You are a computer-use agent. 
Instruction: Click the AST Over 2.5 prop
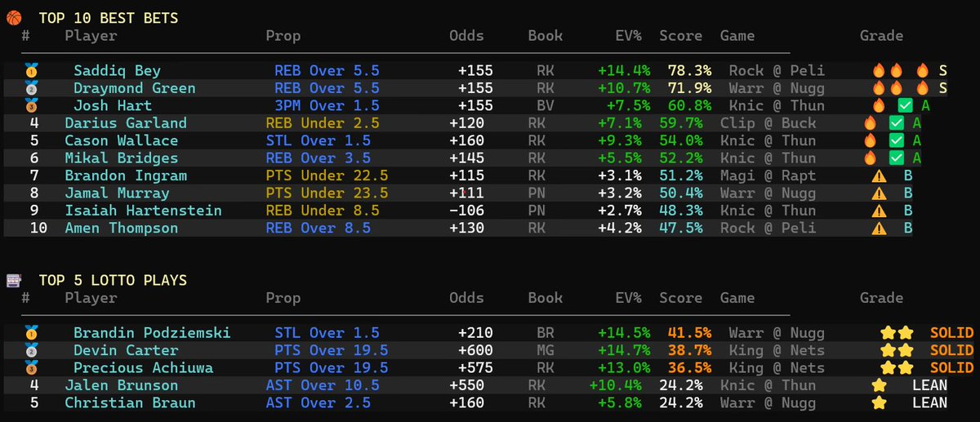(x=318, y=402)
